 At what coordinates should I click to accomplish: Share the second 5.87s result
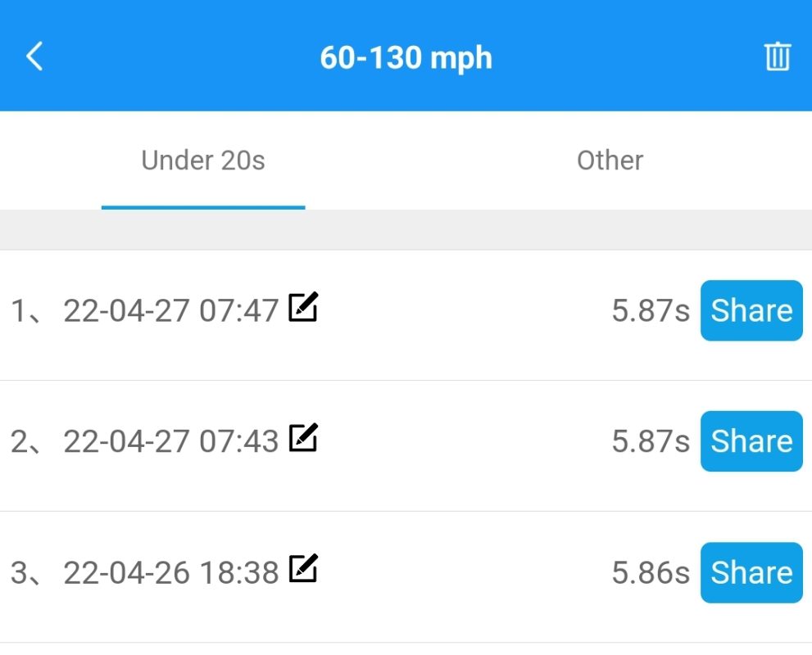tap(751, 441)
